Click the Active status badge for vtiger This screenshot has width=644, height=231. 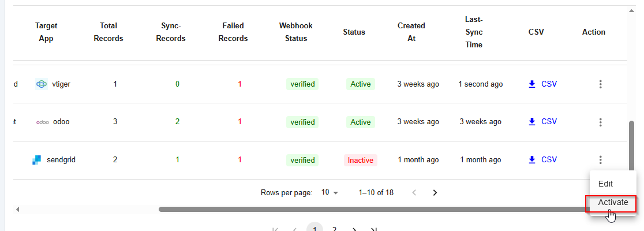(x=360, y=84)
